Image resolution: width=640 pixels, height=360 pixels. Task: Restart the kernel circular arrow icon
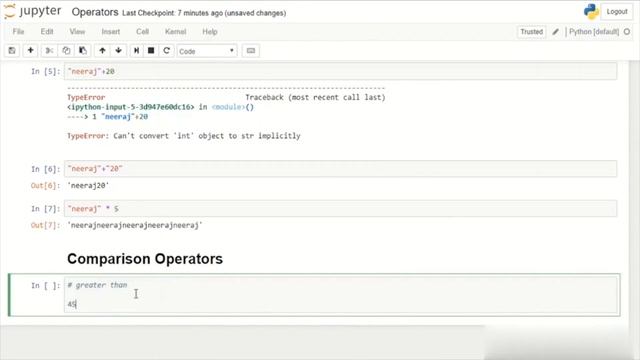coord(166,51)
